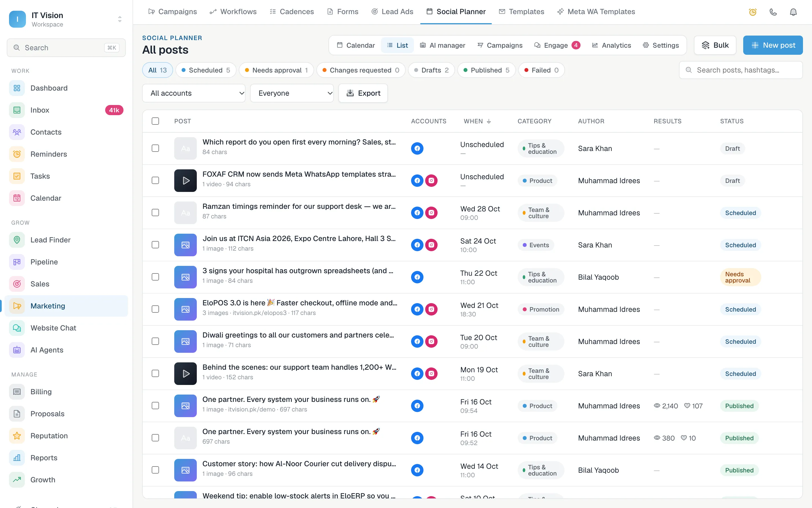
Task: Check the Which report do you open post
Action: 155,148
